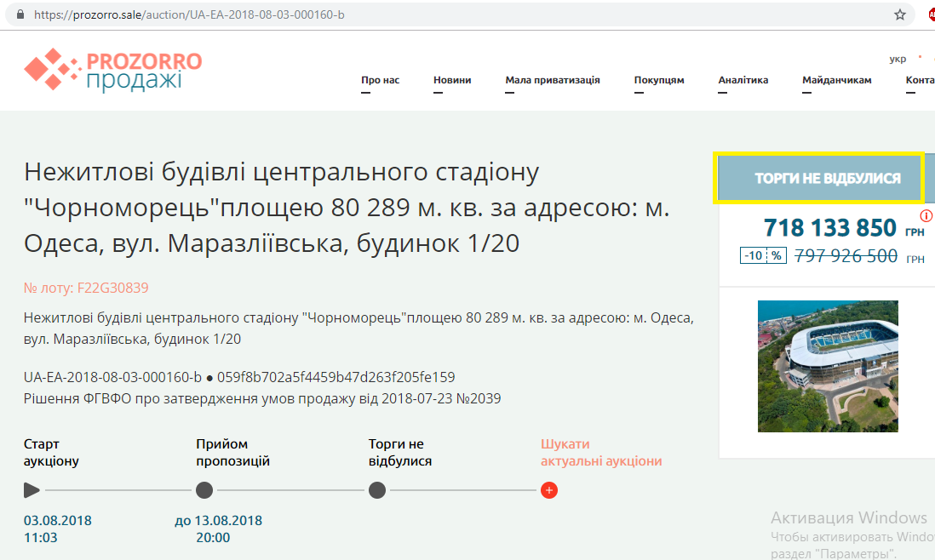Click the red plus marker on the auction timeline
The width and height of the screenshot is (935, 560).
[x=549, y=490]
